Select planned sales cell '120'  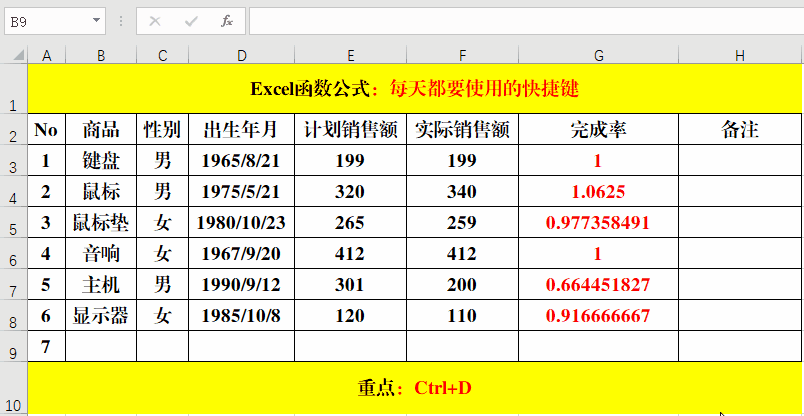point(351,315)
